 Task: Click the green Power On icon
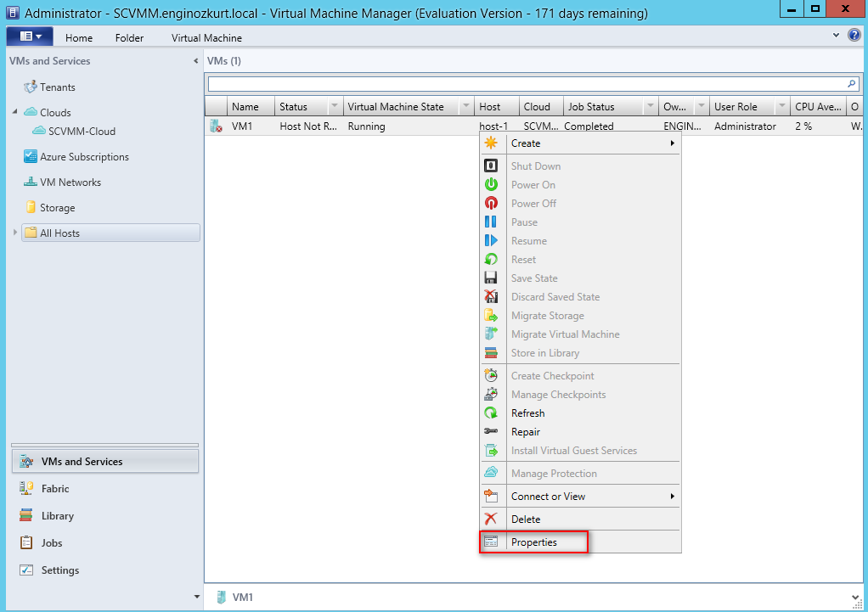coord(490,184)
